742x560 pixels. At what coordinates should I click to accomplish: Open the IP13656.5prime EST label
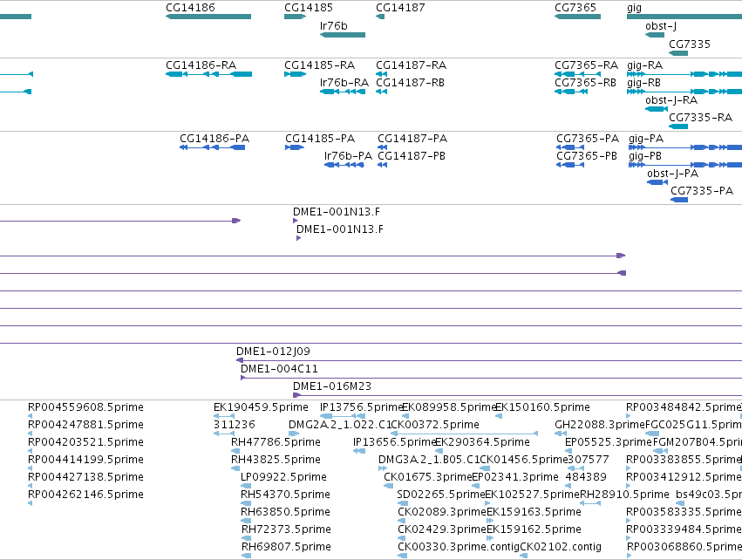pos(394,442)
